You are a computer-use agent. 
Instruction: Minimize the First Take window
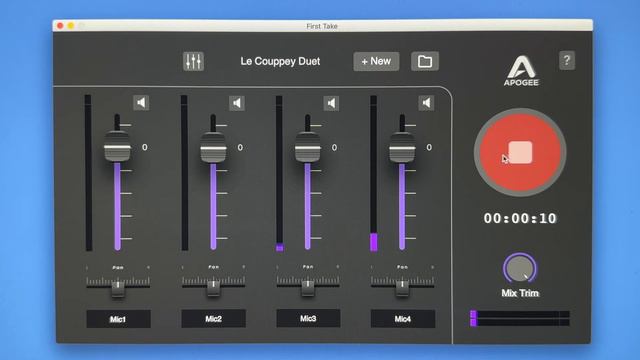(71, 26)
